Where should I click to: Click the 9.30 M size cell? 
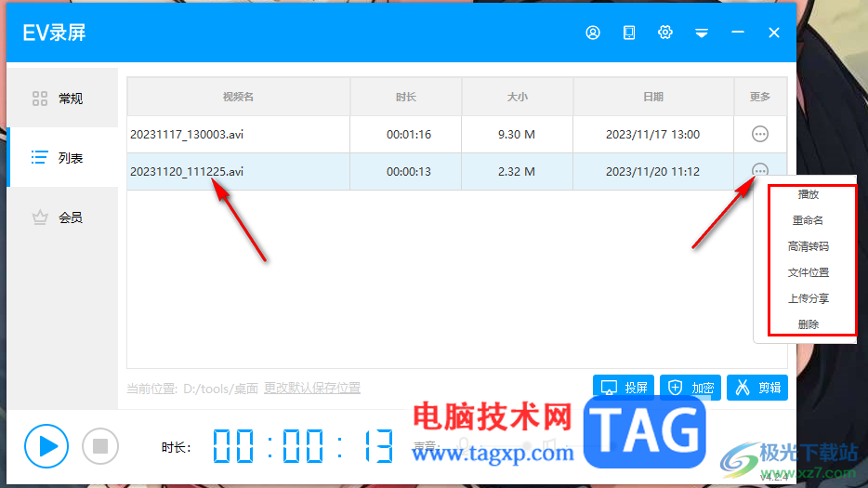tap(517, 135)
